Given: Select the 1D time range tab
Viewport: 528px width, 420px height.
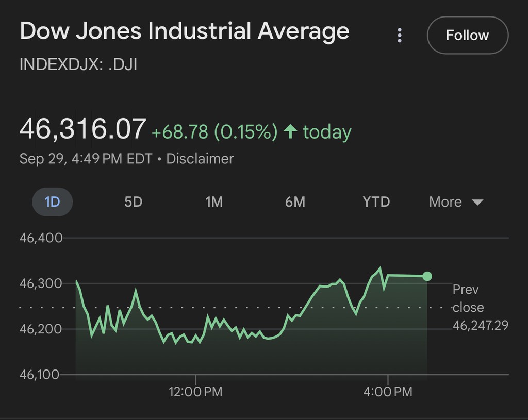Looking at the screenshot, I should [x=53, y=201].
